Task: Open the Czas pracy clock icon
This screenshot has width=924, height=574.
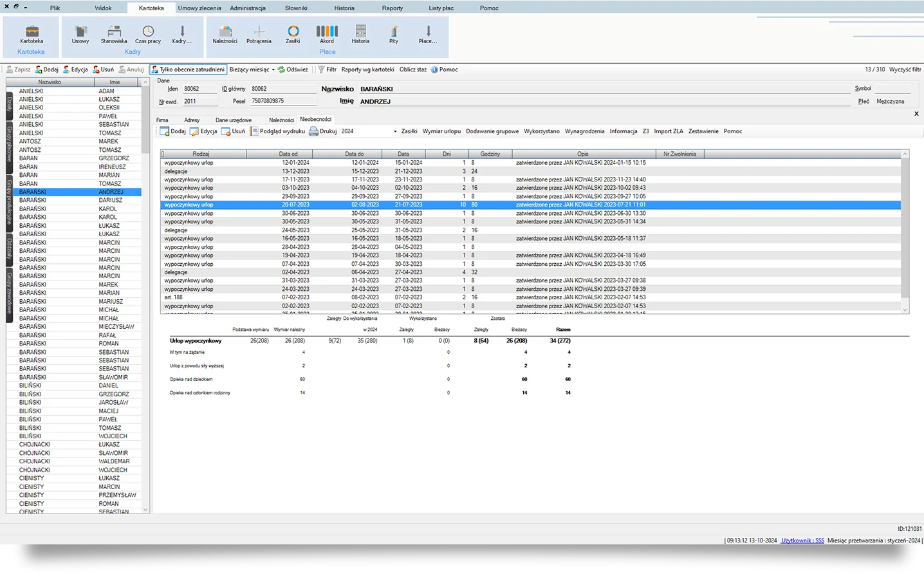Action: [x=148, y=34]
